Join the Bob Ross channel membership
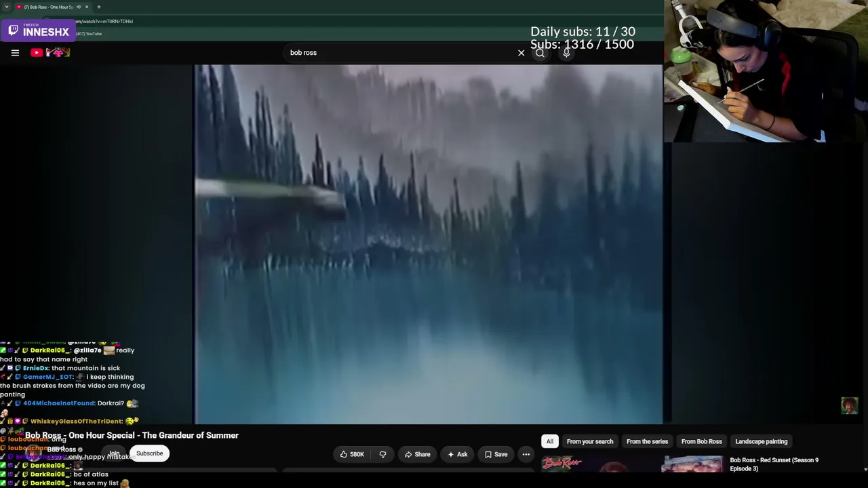The width and height of the screenshot is (868, 488). [x=114, y=453]
